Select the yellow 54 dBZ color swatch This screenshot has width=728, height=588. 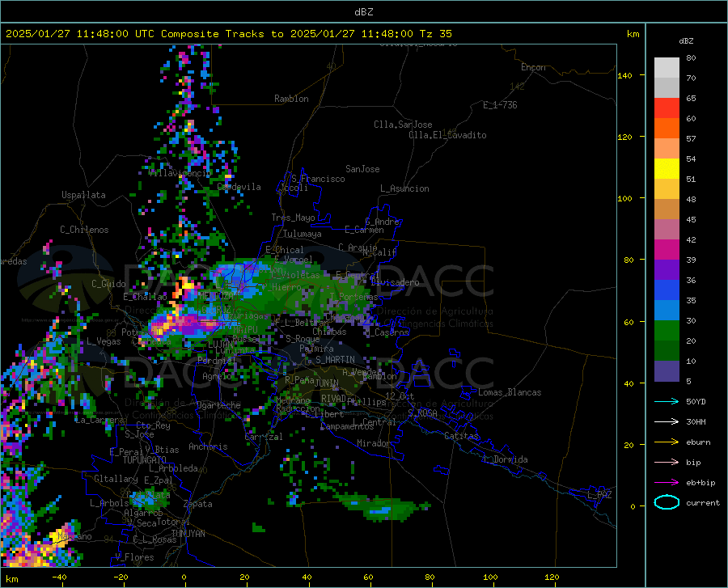667,168
